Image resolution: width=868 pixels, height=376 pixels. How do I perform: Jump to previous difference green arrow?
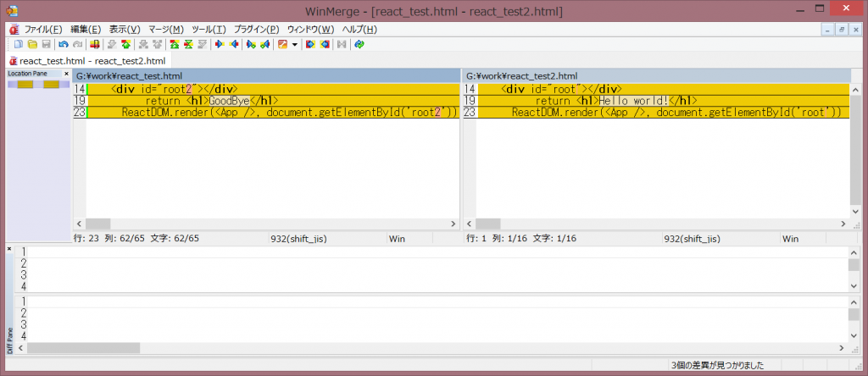126,44
